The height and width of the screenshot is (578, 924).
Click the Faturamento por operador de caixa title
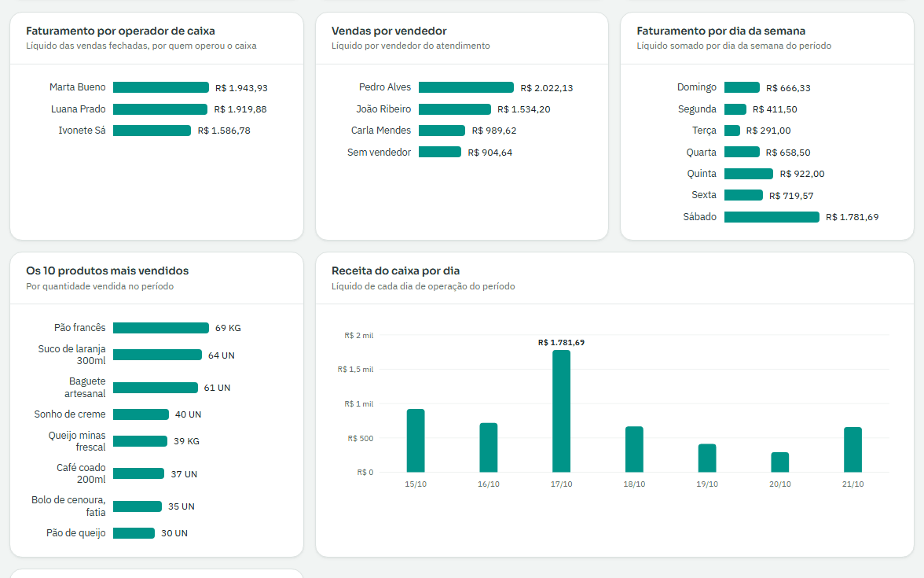tap(120, 31)
